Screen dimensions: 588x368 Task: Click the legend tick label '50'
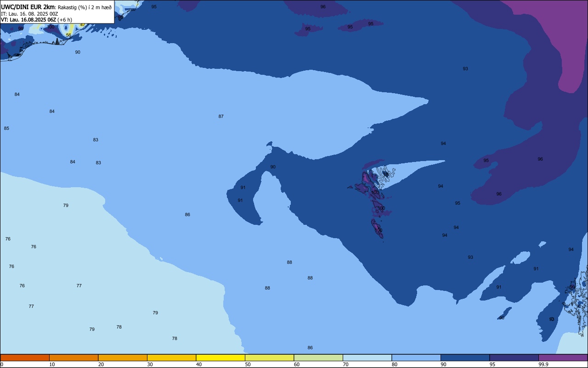click(x=248, y=364)
